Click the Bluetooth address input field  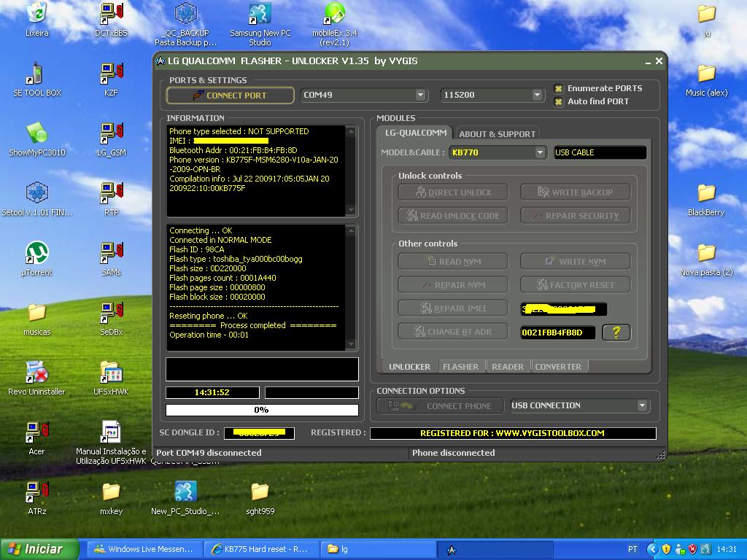(x=557, y=332)
